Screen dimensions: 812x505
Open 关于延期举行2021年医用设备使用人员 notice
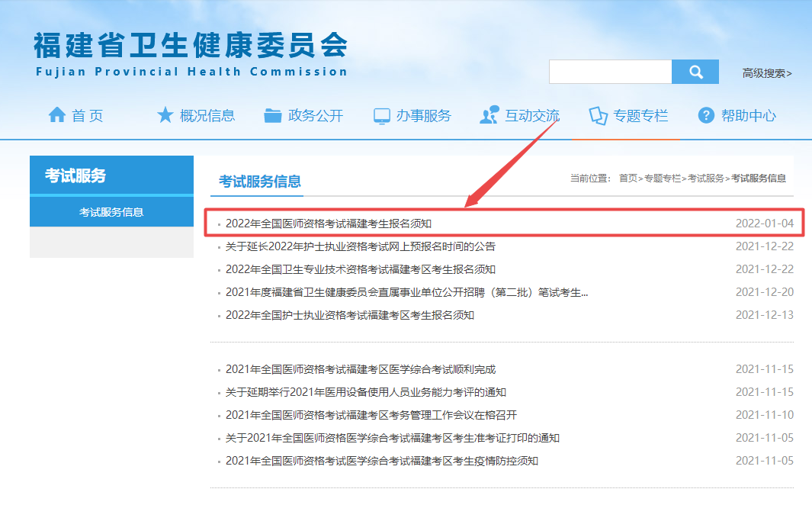pyautogui.click(x=365, y=392)
